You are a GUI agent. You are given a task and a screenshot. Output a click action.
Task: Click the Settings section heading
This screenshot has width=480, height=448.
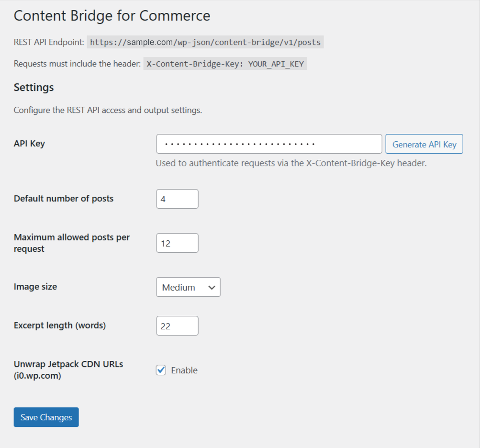(x=33, y=88)
